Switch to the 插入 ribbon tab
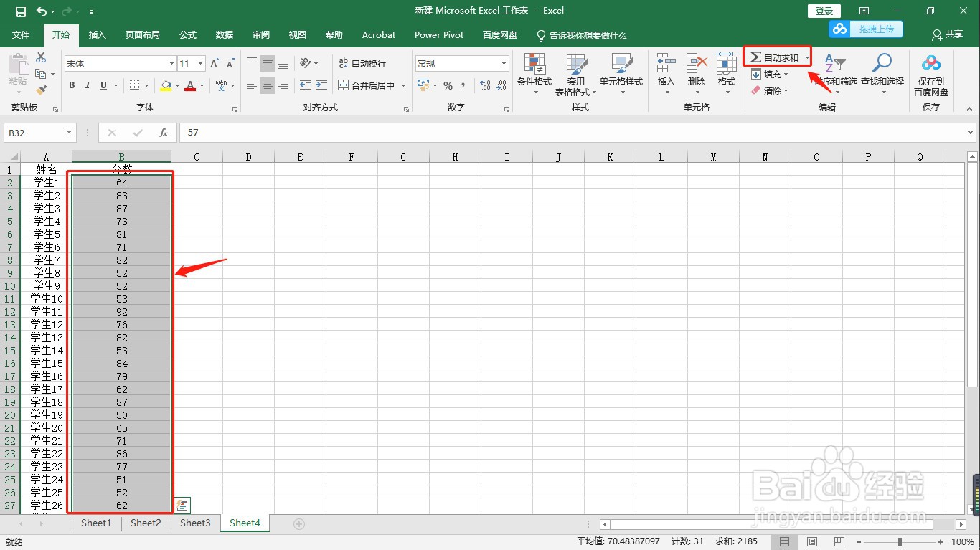Image resolution: width=980 pixels, height=550 pixels. pyautogui.click(x=97, y=35)
